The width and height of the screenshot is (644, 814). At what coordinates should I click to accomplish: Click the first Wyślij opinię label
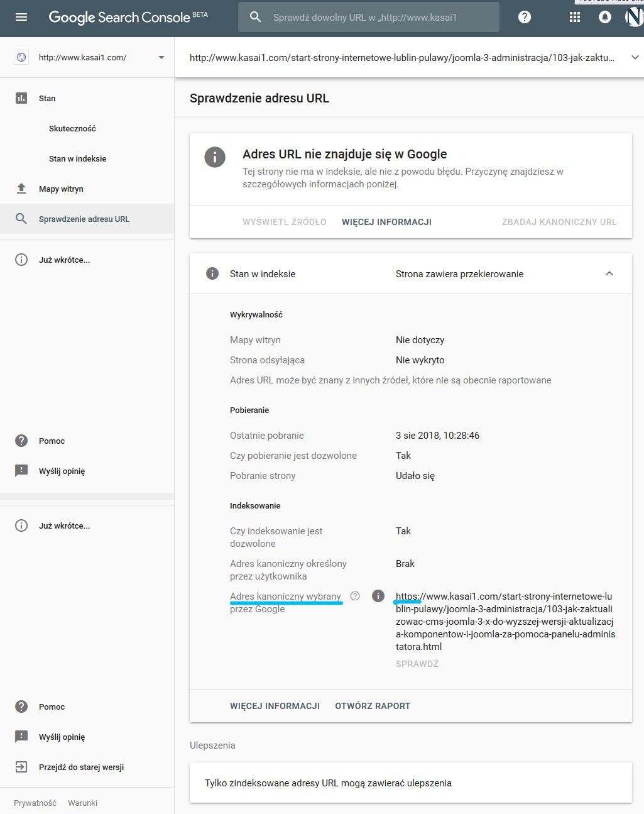click(x=62, y=471)
